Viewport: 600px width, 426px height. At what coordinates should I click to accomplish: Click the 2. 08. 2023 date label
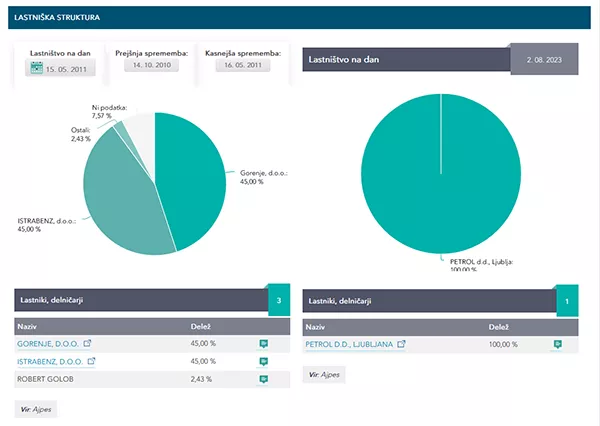pos(545,60)
